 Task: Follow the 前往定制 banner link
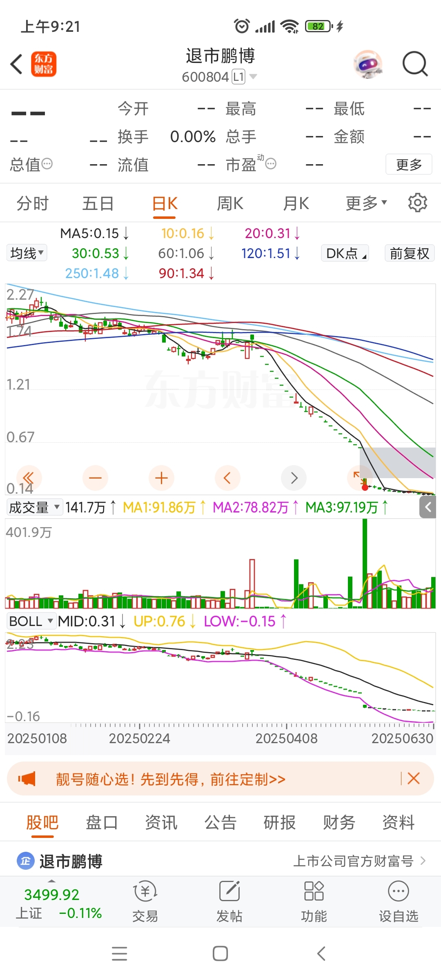click(x=248, y=779)
